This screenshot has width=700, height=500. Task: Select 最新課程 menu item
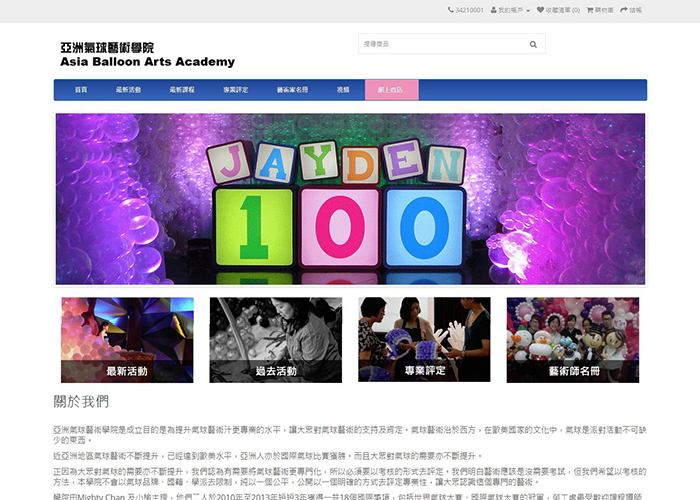(182, 90)
